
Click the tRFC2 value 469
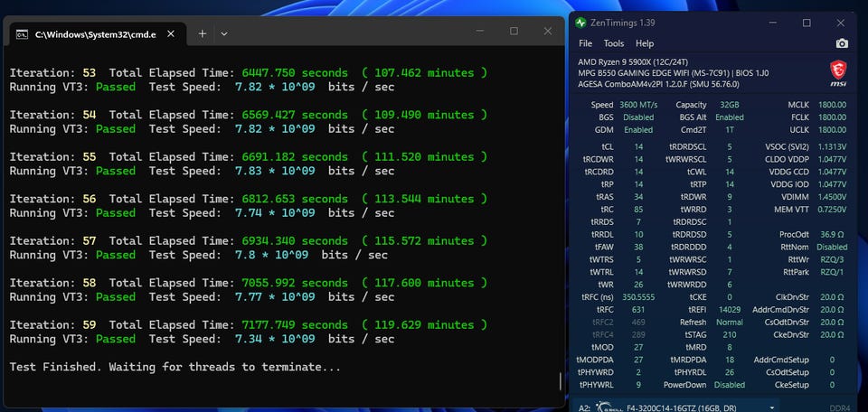coord(638,322)
